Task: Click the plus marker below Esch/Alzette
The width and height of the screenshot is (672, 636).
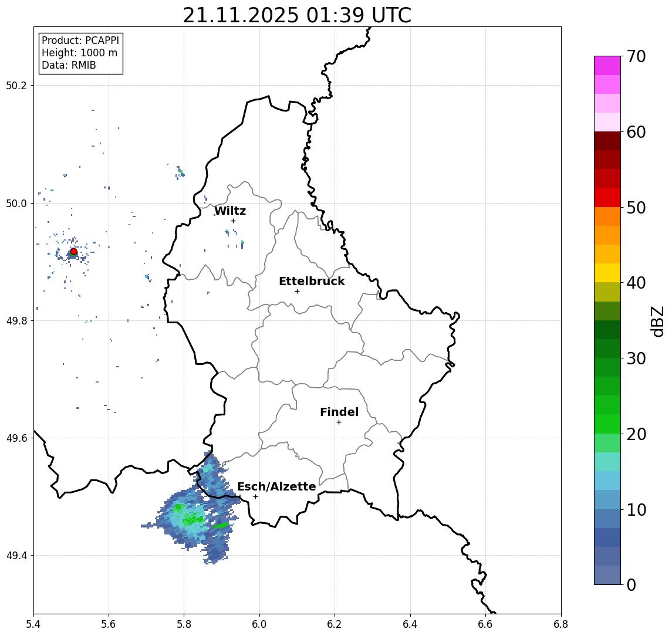Action: [x=255, y=497]
